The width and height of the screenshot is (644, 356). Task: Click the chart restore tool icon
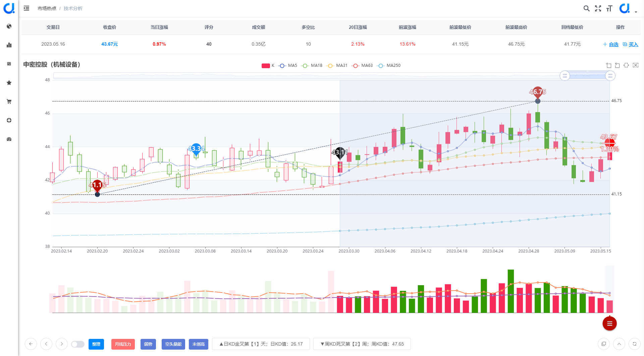[x=626, y=65]
